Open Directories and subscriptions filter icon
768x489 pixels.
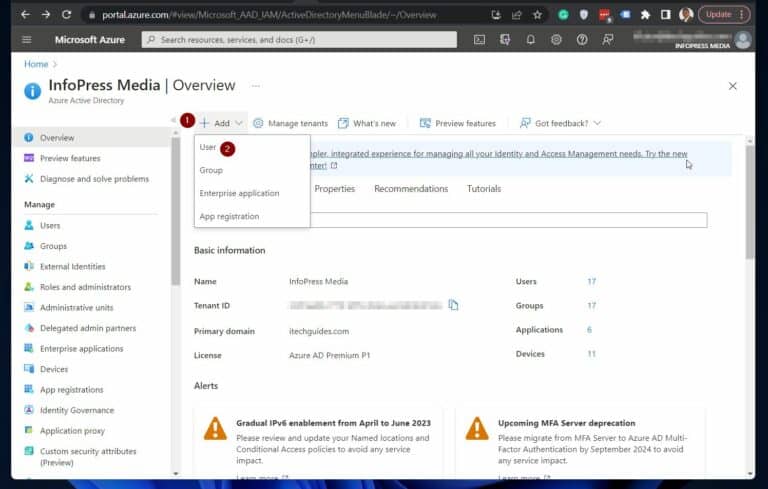click(x=505, y=40)
